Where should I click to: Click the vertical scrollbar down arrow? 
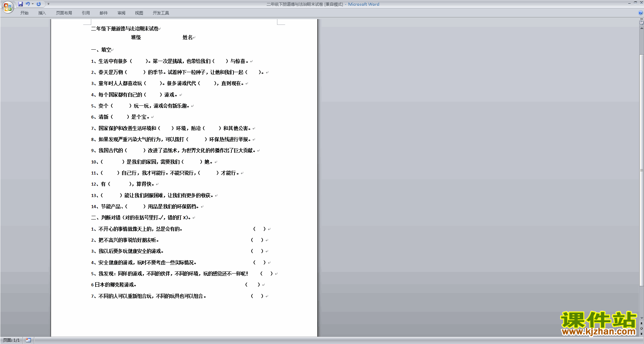coord(641,318)
